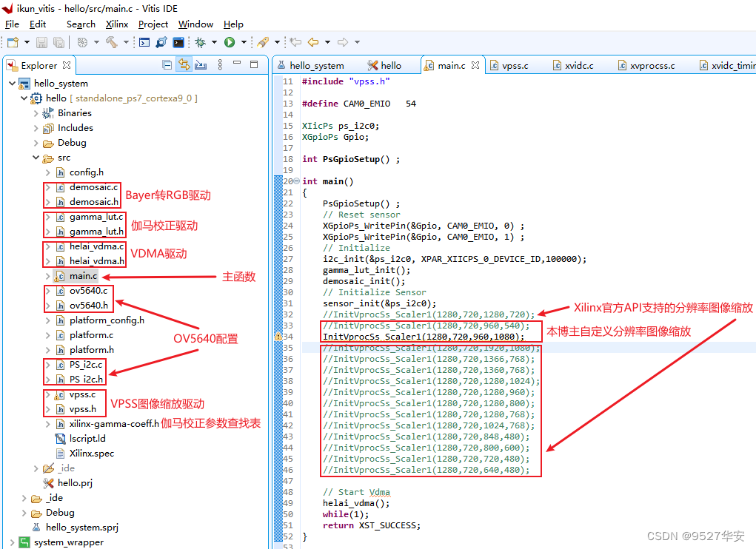Screen dimensions: 756x549
Task: Open the Vitis shell terminal icon
Action: click(178, 42)
